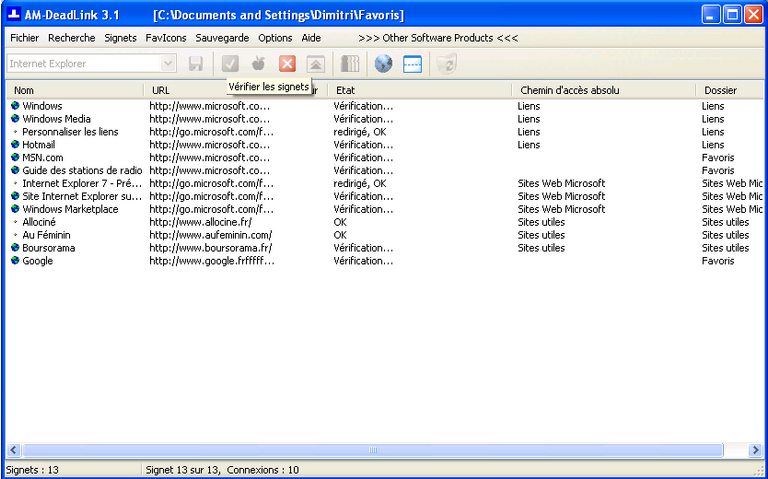Screen dimensions: 768x479
Task: Click the globe icon beside Windows Media
Action: 15,119
